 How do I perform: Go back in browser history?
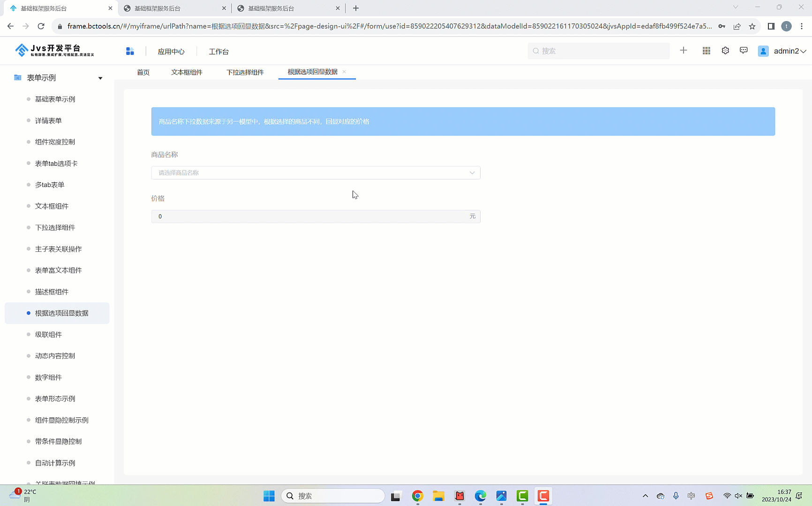[x=10, y=26]
